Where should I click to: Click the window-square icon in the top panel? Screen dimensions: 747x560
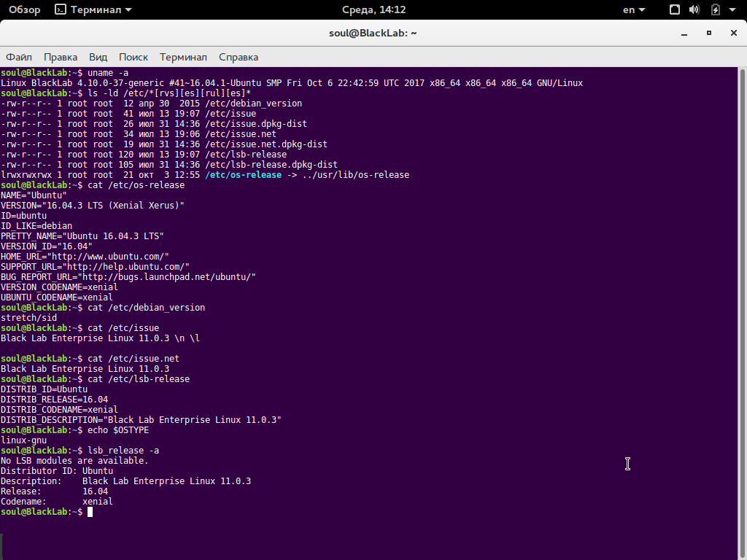tap(675, 9)
